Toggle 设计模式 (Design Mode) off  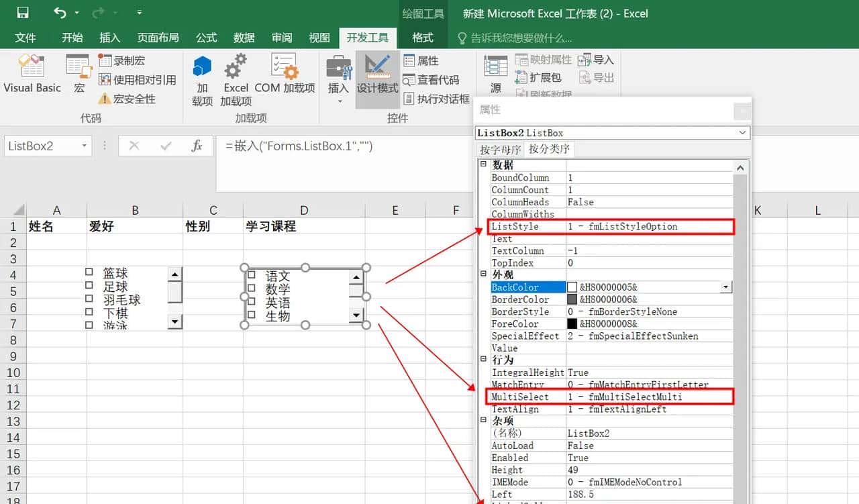pos(377,74)
